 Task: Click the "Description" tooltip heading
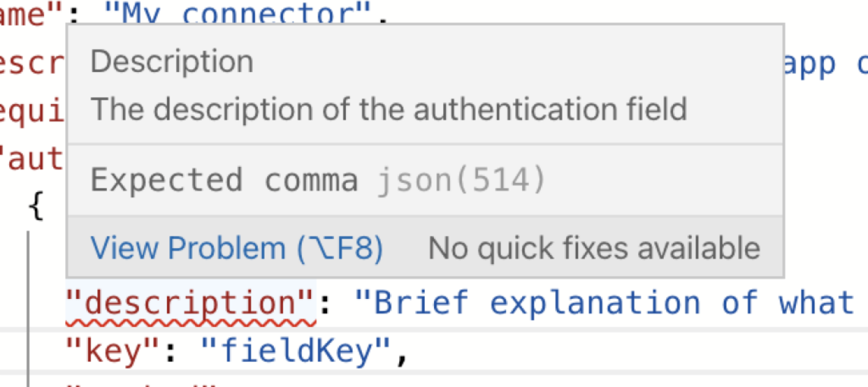(x=172, y=61)
